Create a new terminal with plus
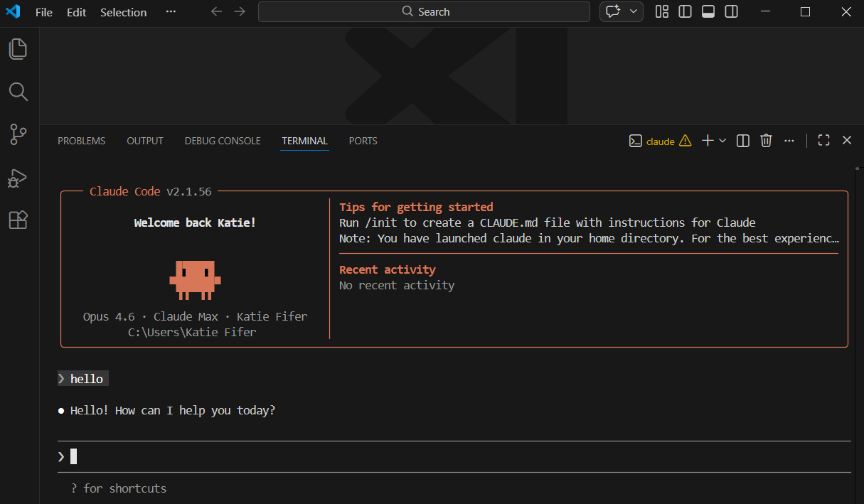 (x=708, y=141)
